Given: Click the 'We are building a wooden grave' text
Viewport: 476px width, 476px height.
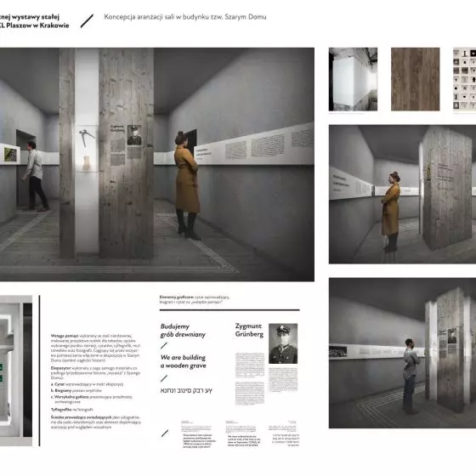Looking at the screenshot, I should click(184, 361).
